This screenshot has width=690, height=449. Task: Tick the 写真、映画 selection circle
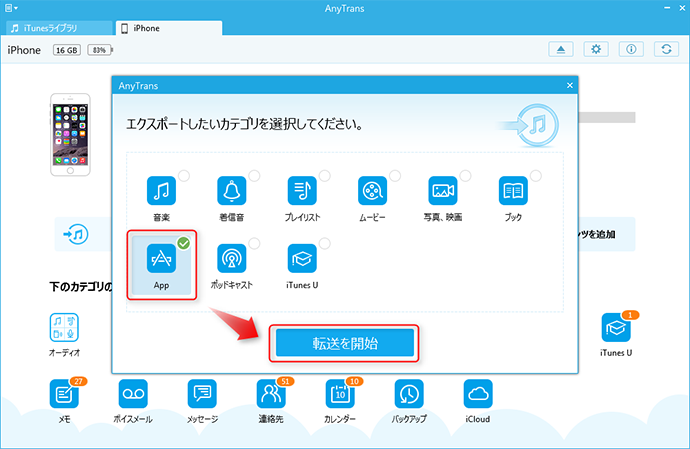[x=466, y=176]
